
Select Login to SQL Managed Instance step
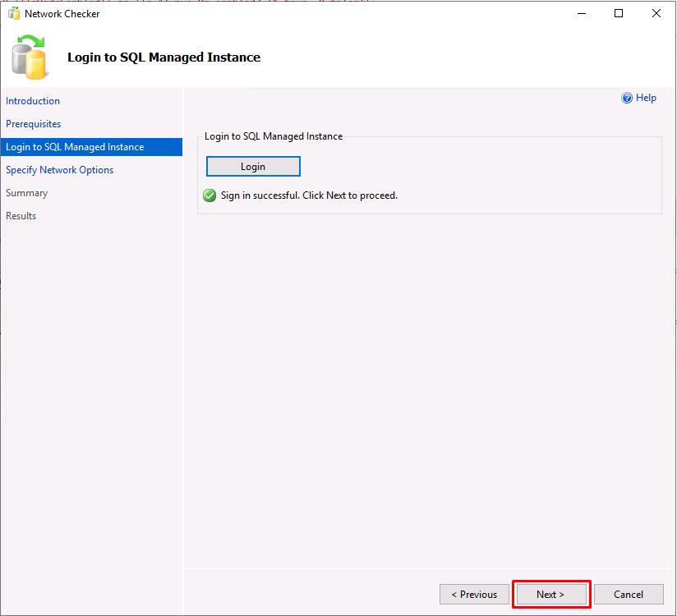coord(91,147)
